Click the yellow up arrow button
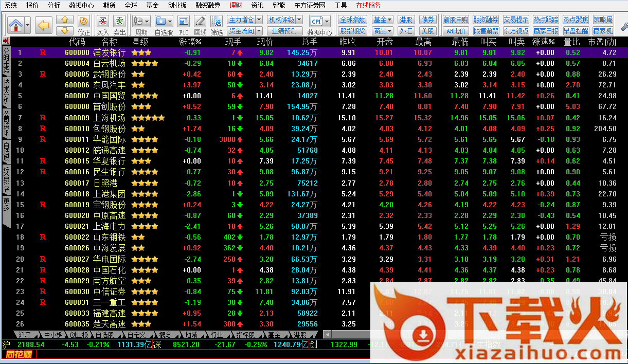This screenshot has width=628, height=364. (64, 20)
